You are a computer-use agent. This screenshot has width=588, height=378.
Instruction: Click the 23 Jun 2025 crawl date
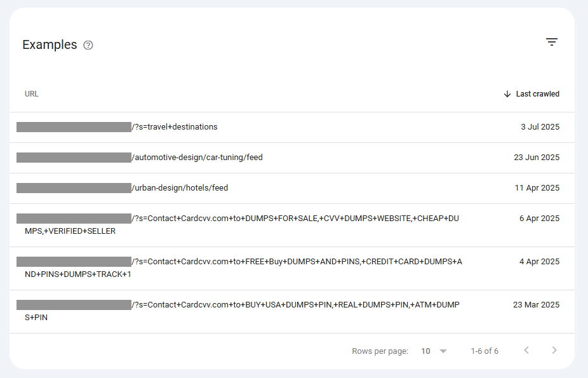tap(537, 158)
